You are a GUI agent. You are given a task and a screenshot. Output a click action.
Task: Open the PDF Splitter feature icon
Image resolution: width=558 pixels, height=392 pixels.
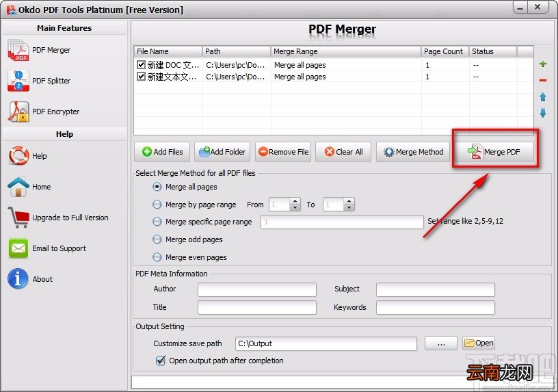(18, 81)
